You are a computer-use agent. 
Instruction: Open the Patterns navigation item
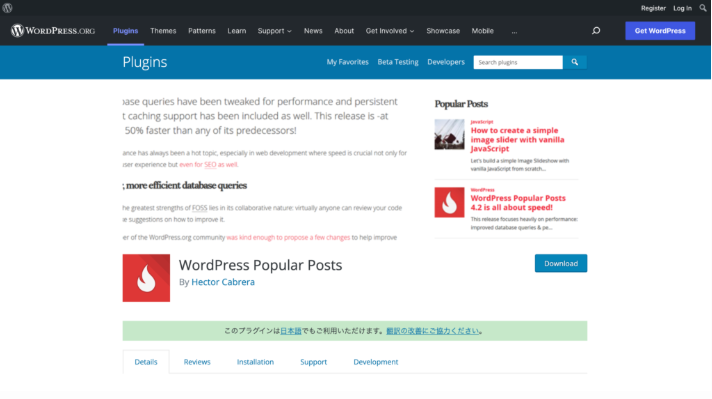[202, 31]
